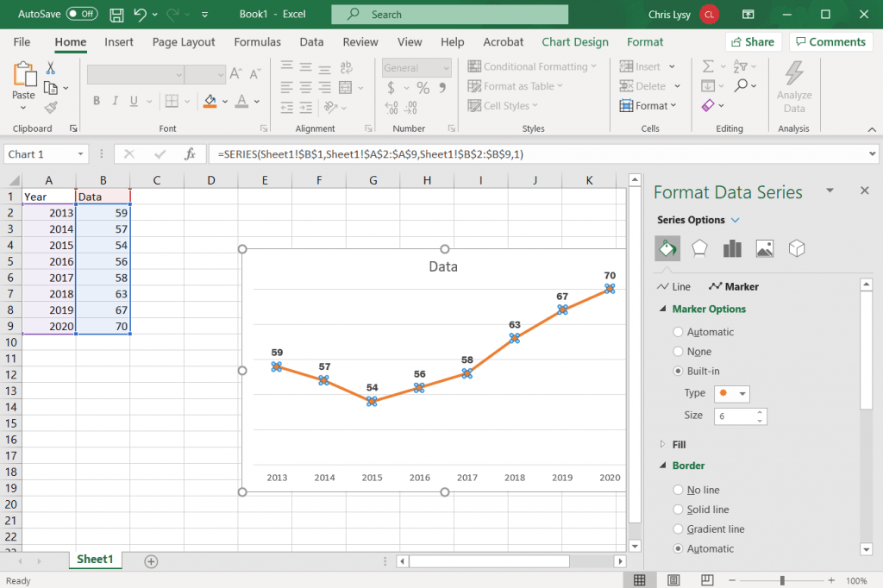
Task: Select the Fill & Line paint bucket icon
Action: point(667,248)
